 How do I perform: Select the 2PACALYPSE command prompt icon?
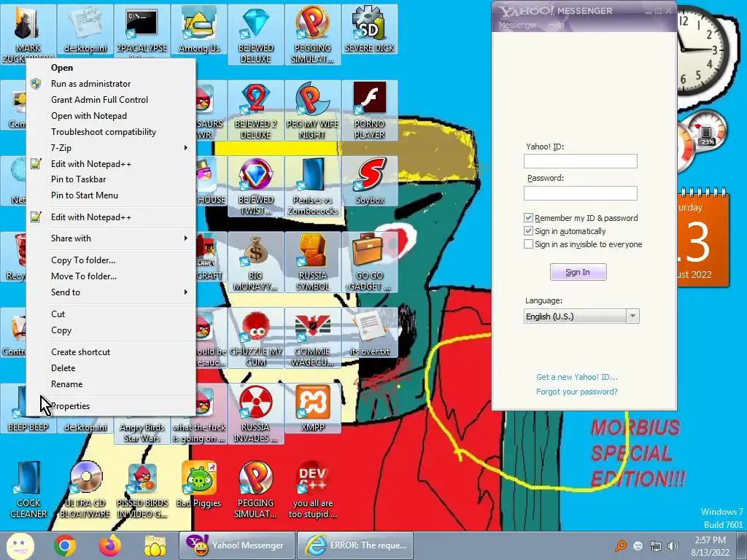(142, 29)
